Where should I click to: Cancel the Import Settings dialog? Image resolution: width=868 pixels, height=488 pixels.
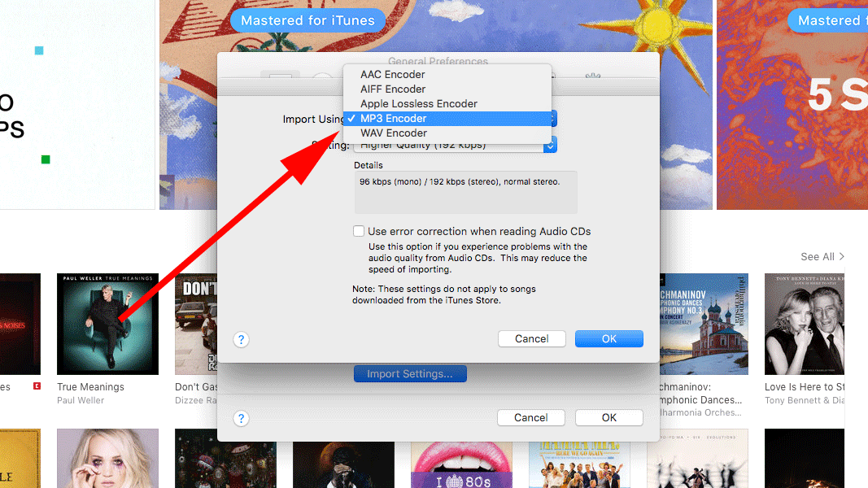pyautogui.click(x=531, y=338)
